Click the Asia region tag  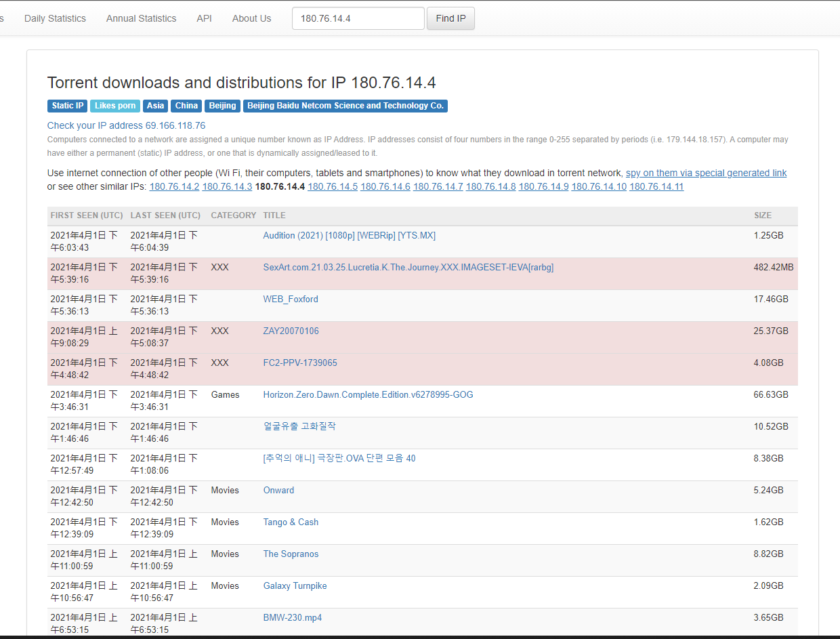pyautogui.click(x=155, y=106)
